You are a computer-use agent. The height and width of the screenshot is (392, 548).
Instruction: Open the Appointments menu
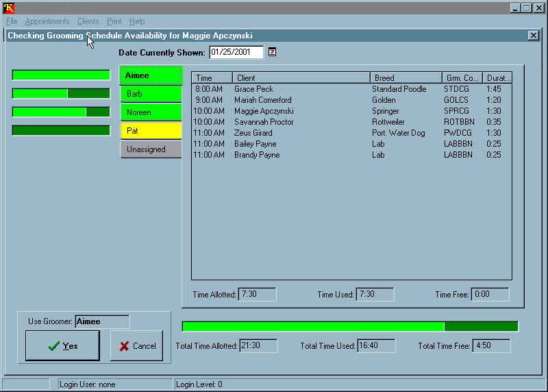pos(47,21)
